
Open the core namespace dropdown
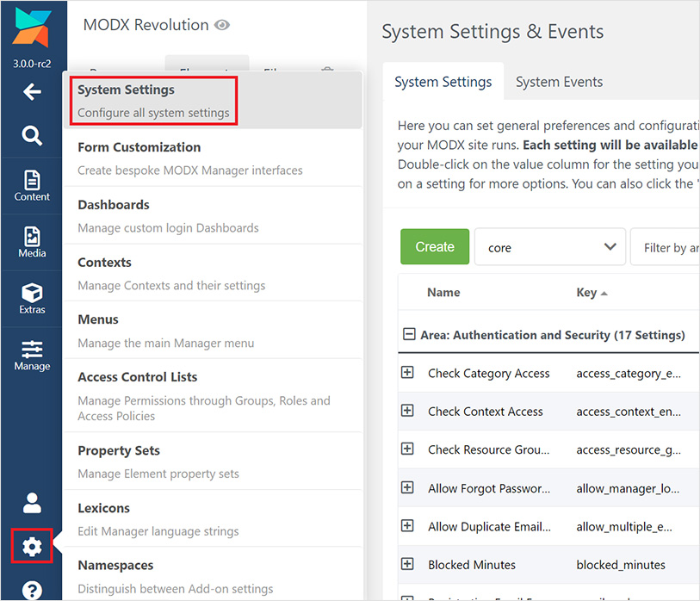[549, 247]
